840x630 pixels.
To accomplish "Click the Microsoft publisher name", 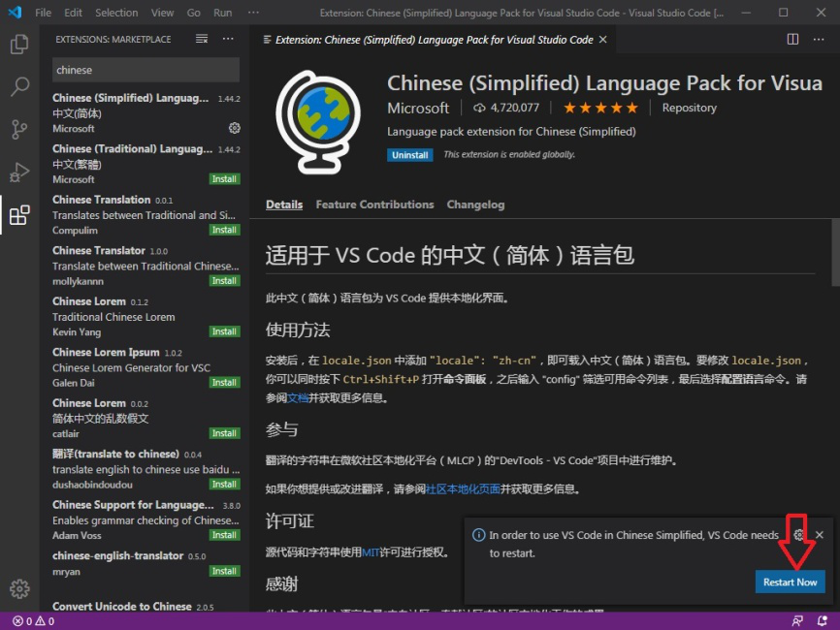I will pyautogui.click(x=418, y=109).
